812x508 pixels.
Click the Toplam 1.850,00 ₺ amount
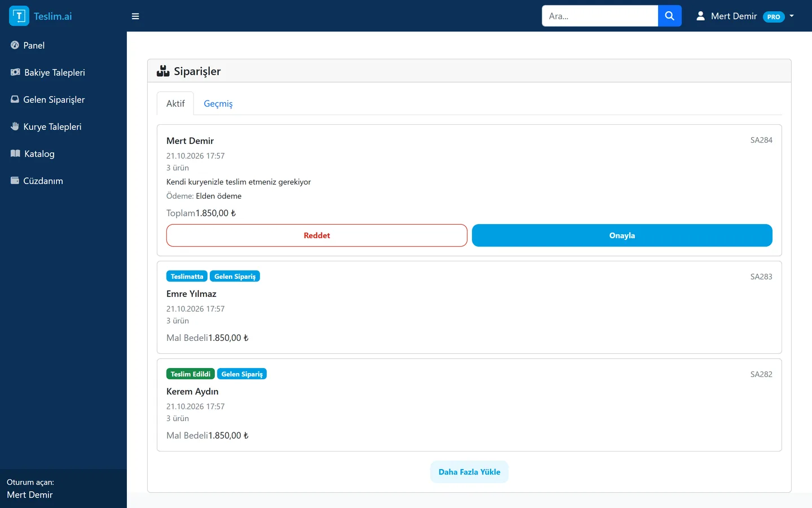coord(201,213)
